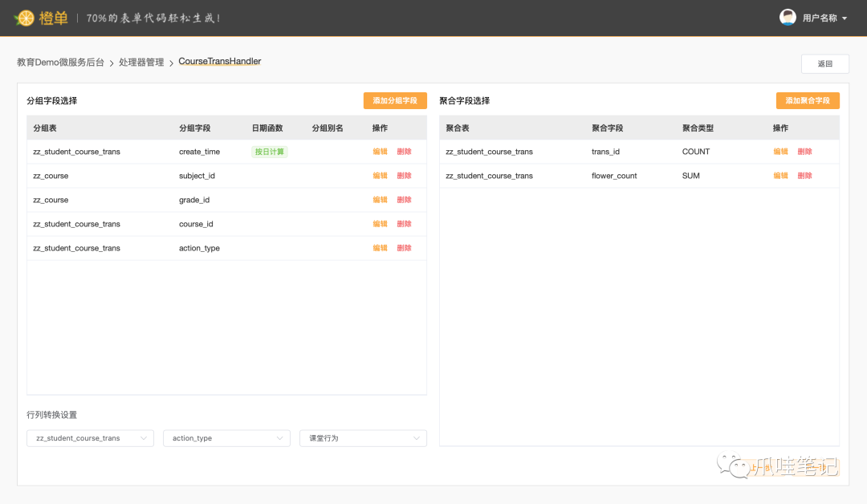Click the 分组字段 column header

194,128
